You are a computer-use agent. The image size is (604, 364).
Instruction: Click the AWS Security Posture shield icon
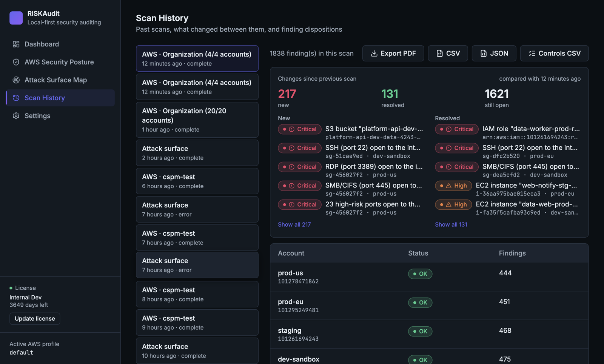tap(16, 62)
